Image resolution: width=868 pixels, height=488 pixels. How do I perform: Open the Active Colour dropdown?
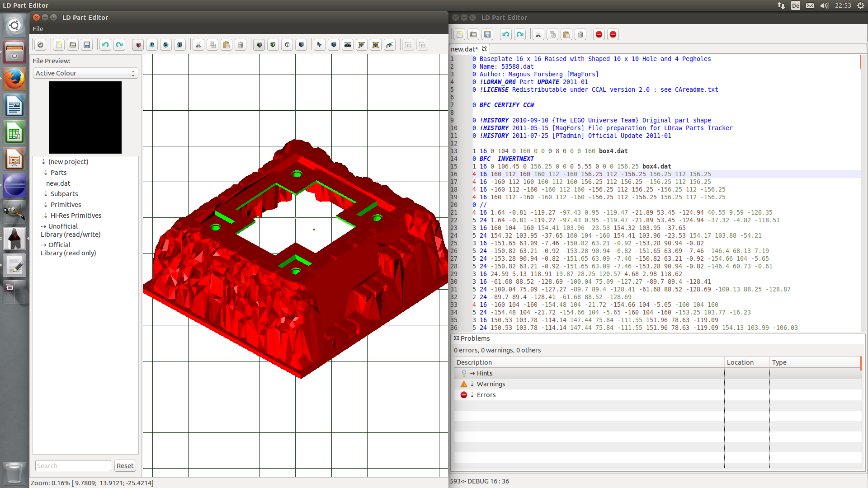click(85, 73)
